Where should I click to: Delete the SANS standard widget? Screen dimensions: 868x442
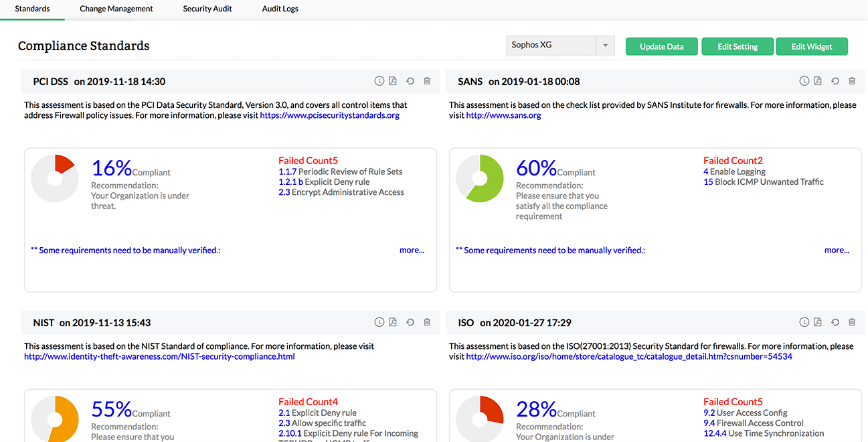coord(852,81)
